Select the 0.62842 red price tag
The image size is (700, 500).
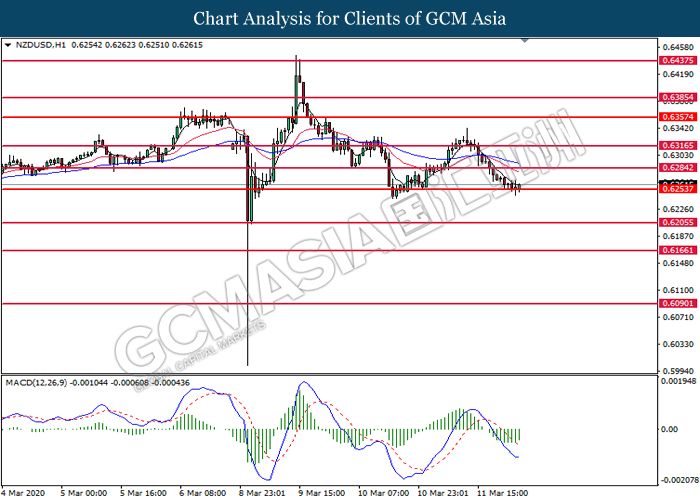click(676, 169)
